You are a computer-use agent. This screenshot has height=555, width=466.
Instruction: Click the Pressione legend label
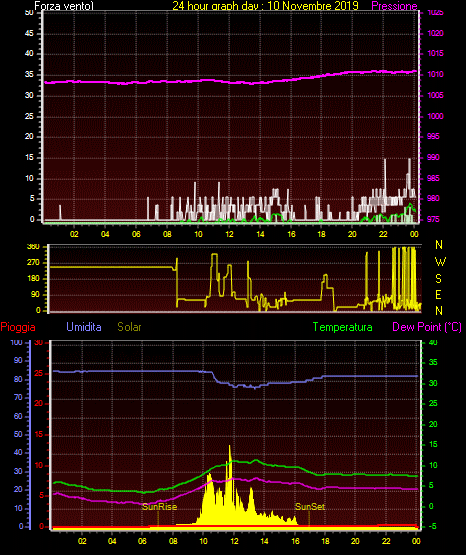(394, 6)
